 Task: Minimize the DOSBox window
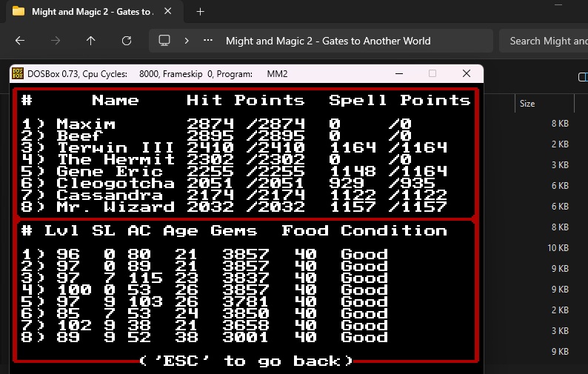click(399, 73)
